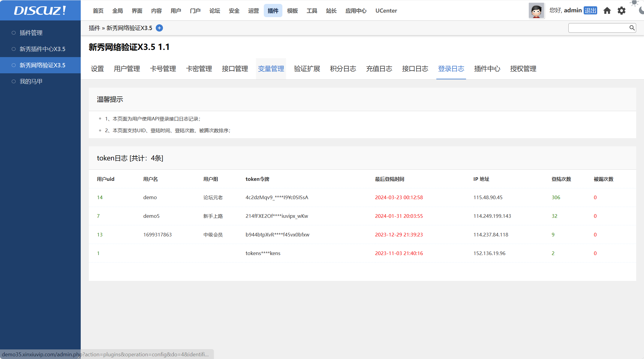The width and height of the screenshot is (644, 359).
Task: Focus the top-right search input field
Action: 599,28
